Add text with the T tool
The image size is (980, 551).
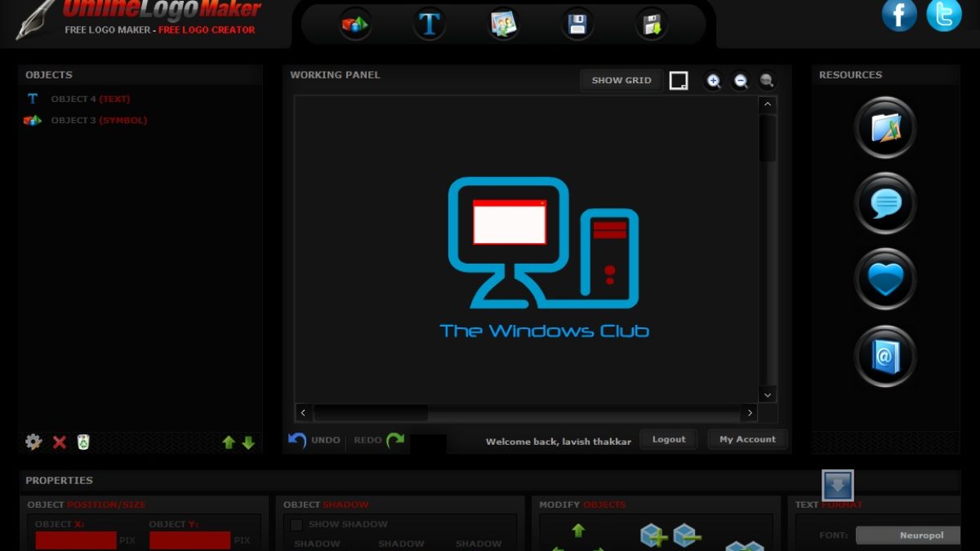[x=430, y=24]
